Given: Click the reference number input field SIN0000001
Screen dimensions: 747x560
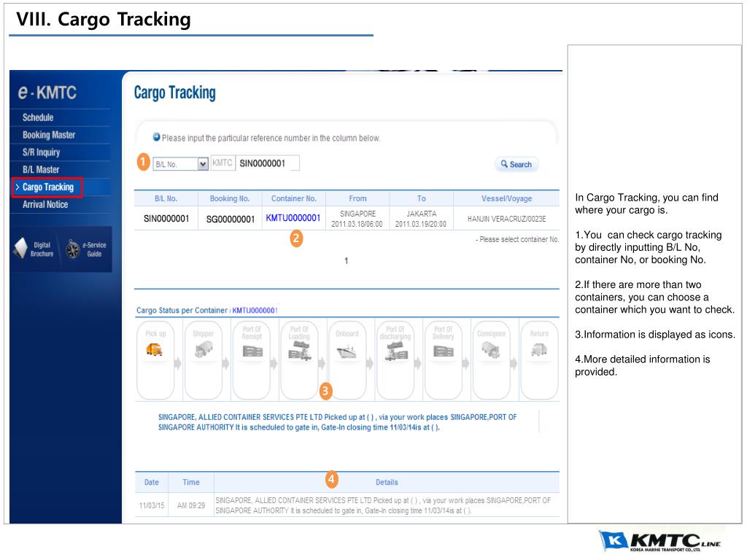Looking at the screenshot, I should pos(268,163).
